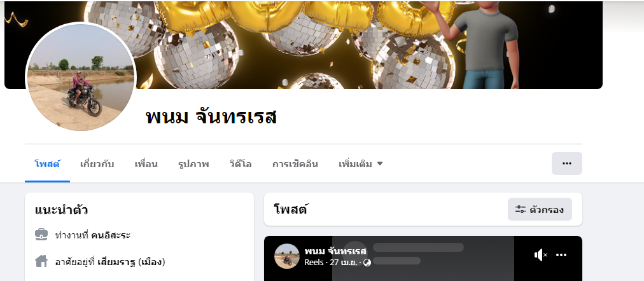644x281 pixels.
Task: Open the circular profile picture
Action: point(81,77)
